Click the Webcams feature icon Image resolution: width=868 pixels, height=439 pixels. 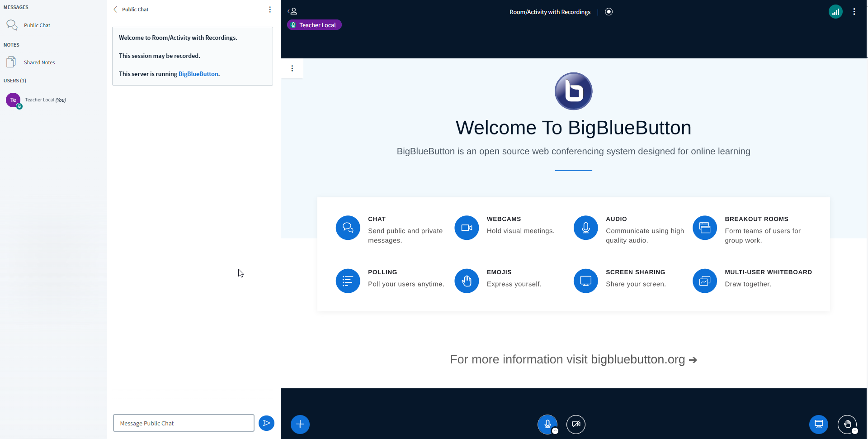tap(467, 228)
